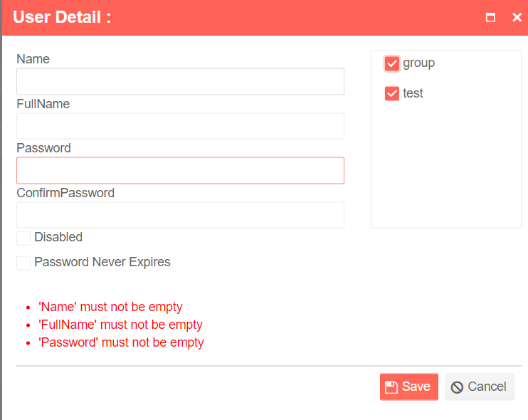Screen dimensions: 528x420
Task: Click the 'Name' must not be empty error
Action: [x=110, y=307]
